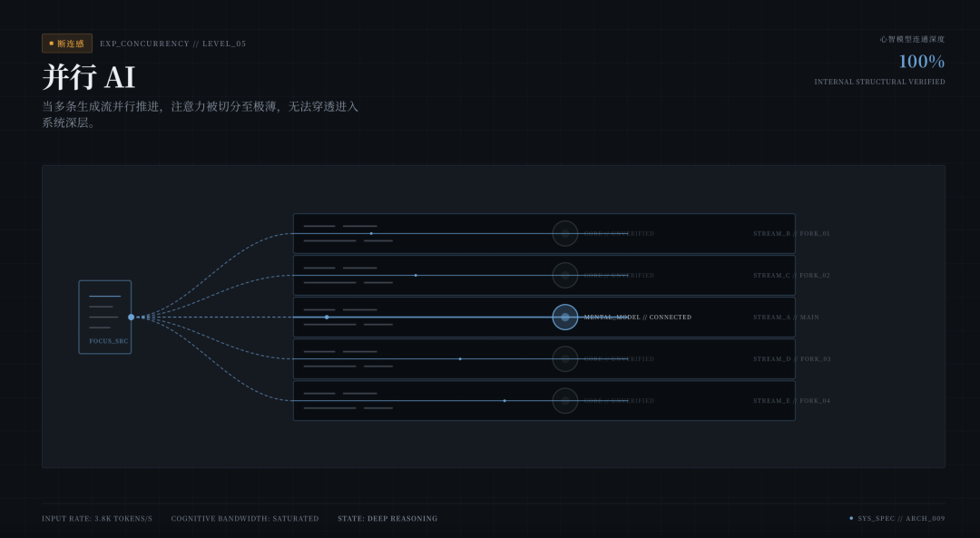The image size is (980, 538).
Task: Click the INPUT RATE: 3.8K TOKENS/S status
Action: coord(97,519)
